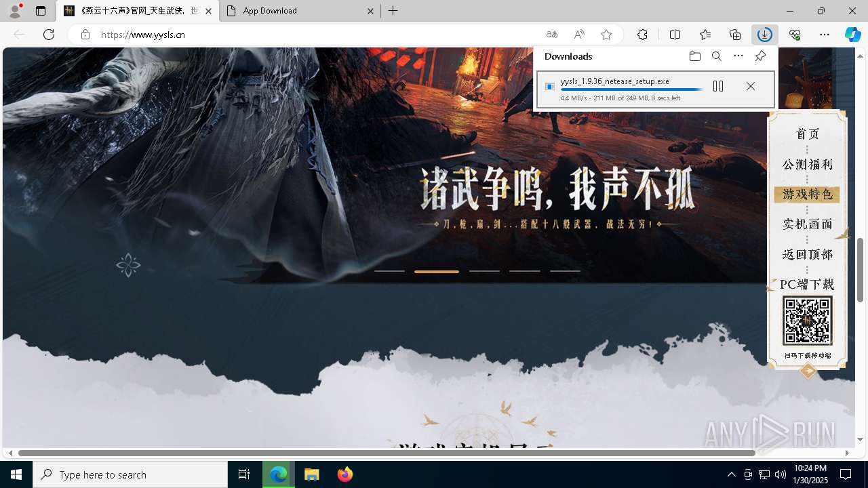
Task: Open File Explorer from taskbar
Action: (312, 474)
